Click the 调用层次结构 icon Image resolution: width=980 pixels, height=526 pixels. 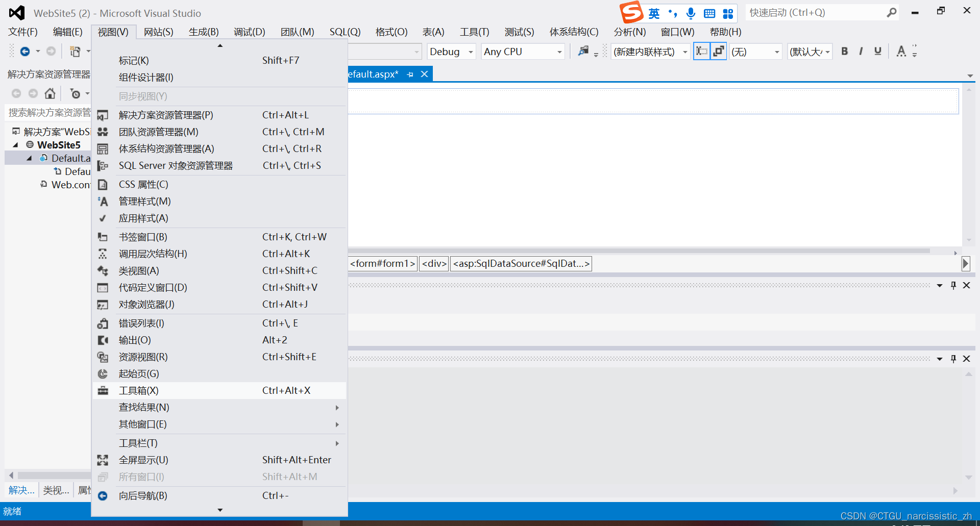pyautogui.click(x=103, y=254)
